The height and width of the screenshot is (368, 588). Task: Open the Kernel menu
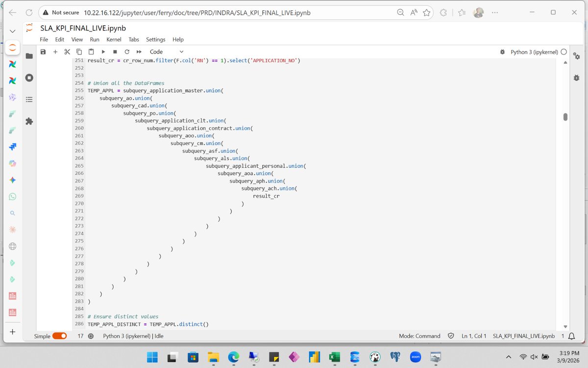click(x=114, y=39)
